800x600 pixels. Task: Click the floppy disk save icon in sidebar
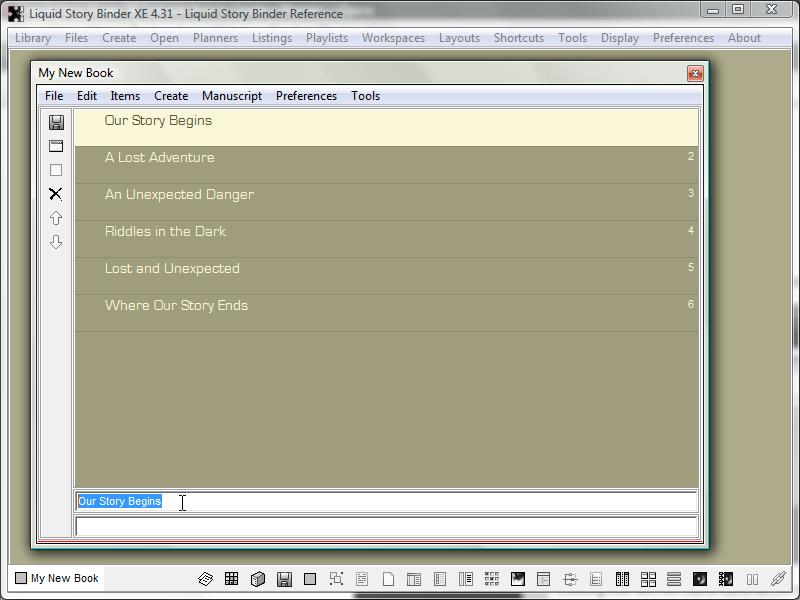[56, 122]
